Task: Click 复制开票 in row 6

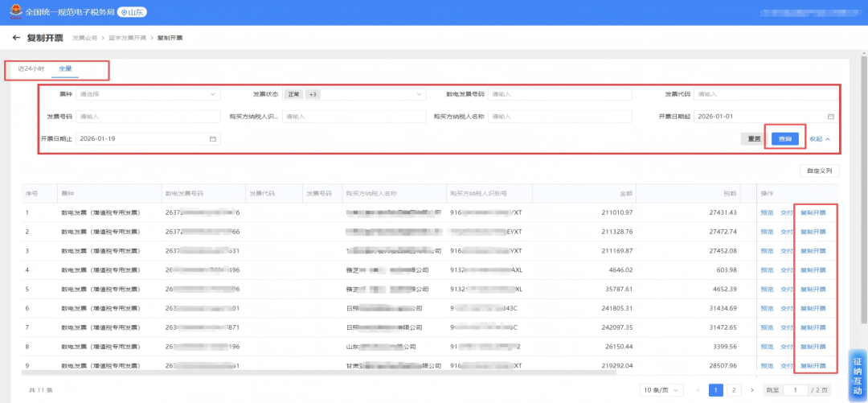Action: (813, 308)
